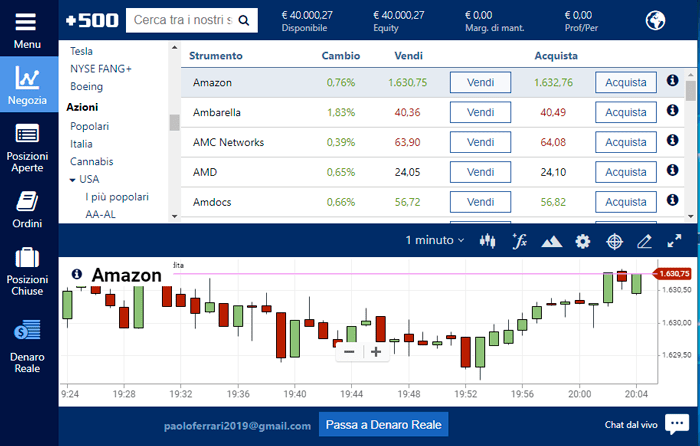Select NYSE FANG+ in the list

click(x=101, y=69)
